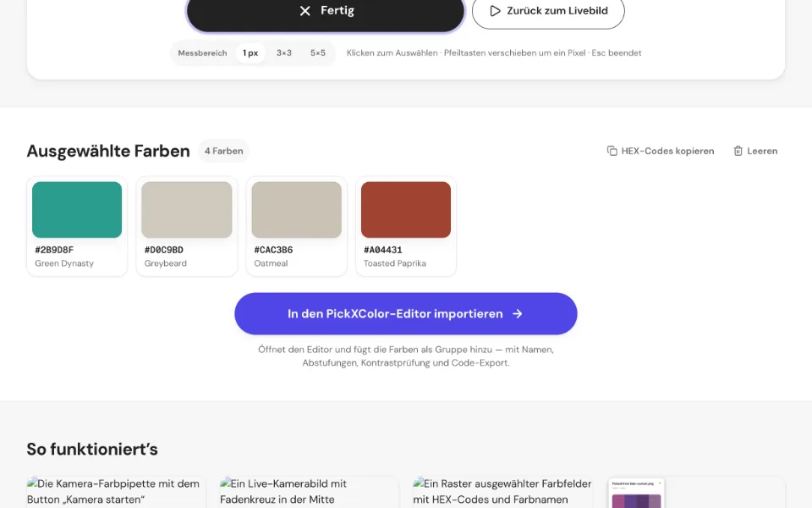Viewport: 812px width, 508px height.
Task: Click the So funktioniert's heading
Action: coord(92,449)
